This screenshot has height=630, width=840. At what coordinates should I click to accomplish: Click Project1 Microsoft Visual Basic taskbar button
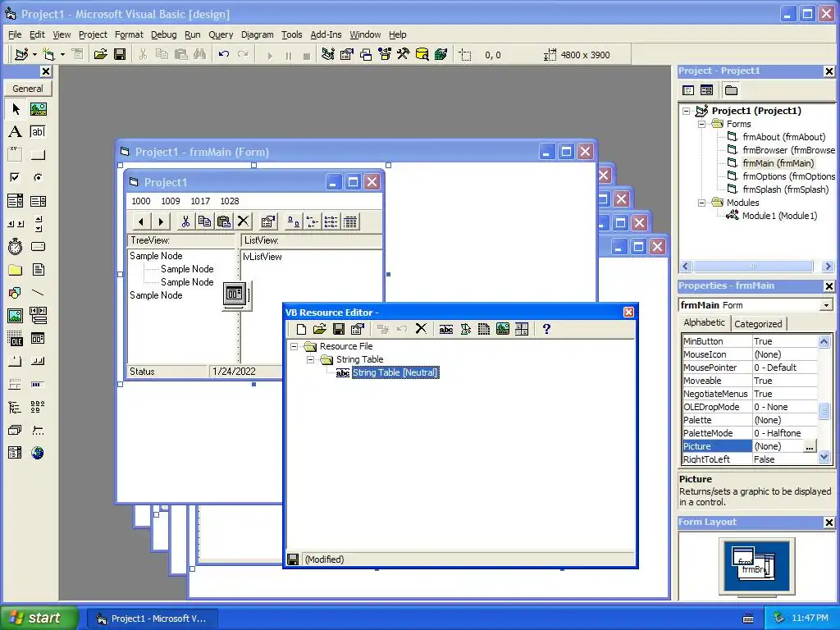152,619
